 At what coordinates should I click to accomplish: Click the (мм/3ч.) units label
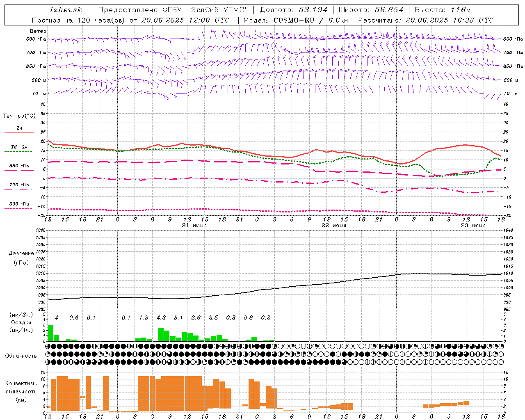pyautogui.click(x=21, y=315)
